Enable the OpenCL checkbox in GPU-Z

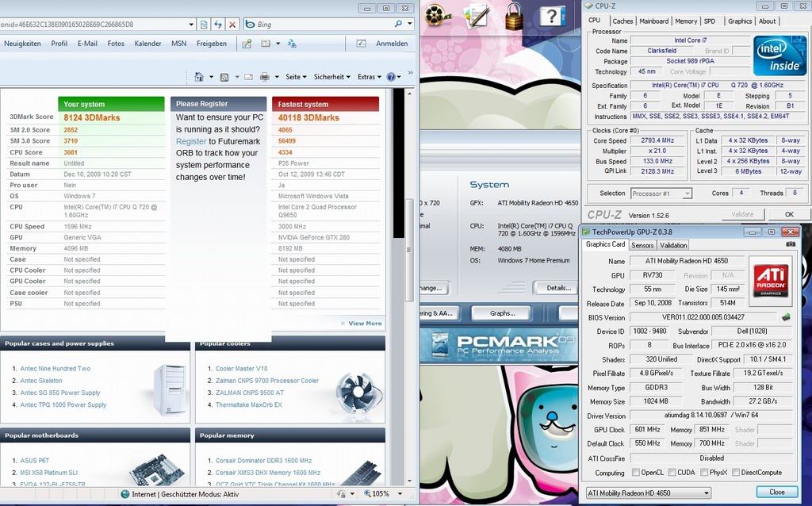[x=636, y=473]
